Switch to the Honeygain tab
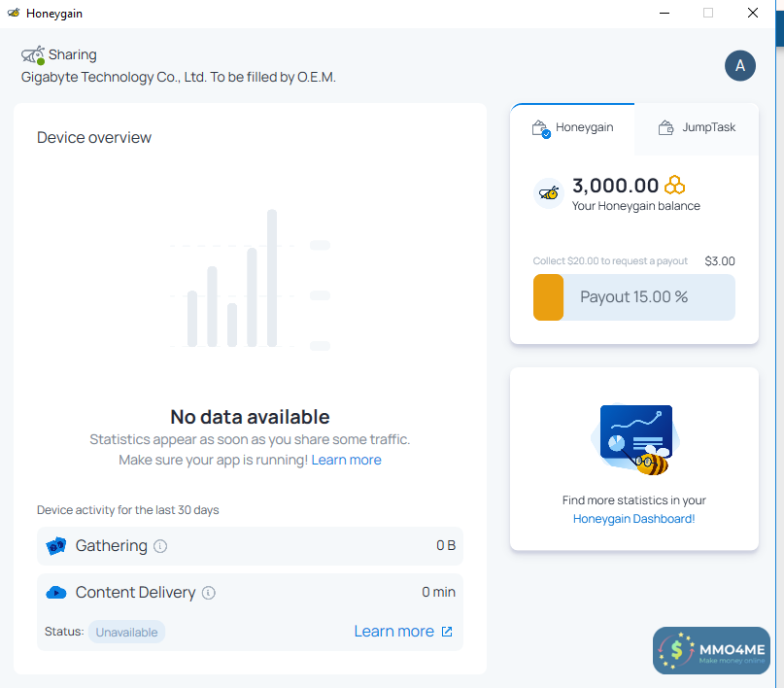 [x=573, y=128]
